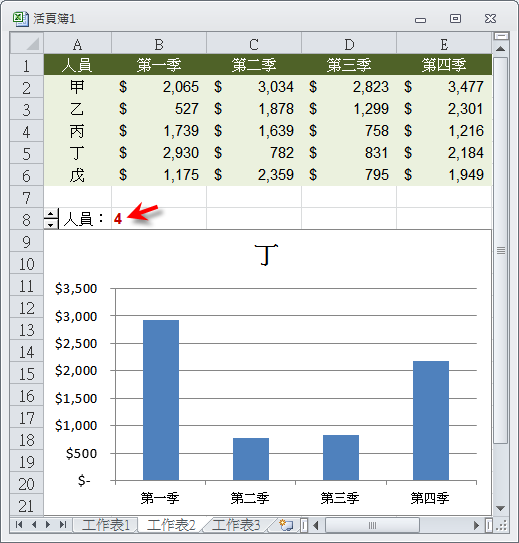Select column E header

pos(444,44)
